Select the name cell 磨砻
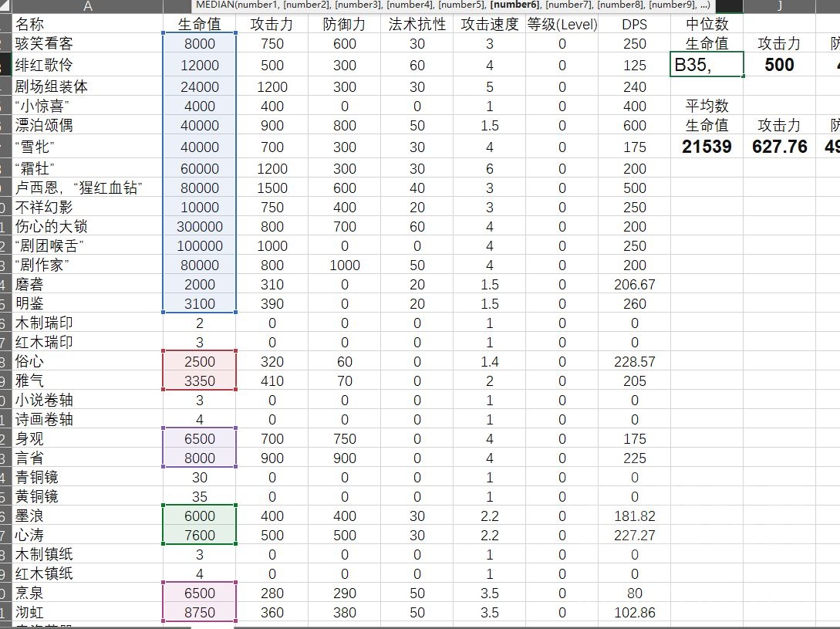 coord(88,284)
